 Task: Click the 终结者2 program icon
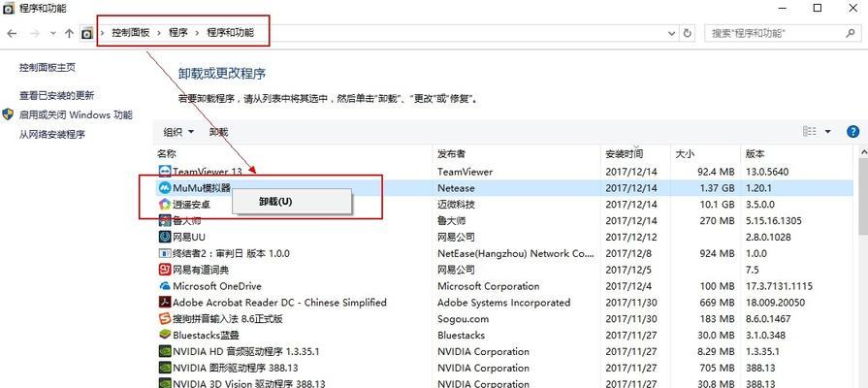pos(165,253)
